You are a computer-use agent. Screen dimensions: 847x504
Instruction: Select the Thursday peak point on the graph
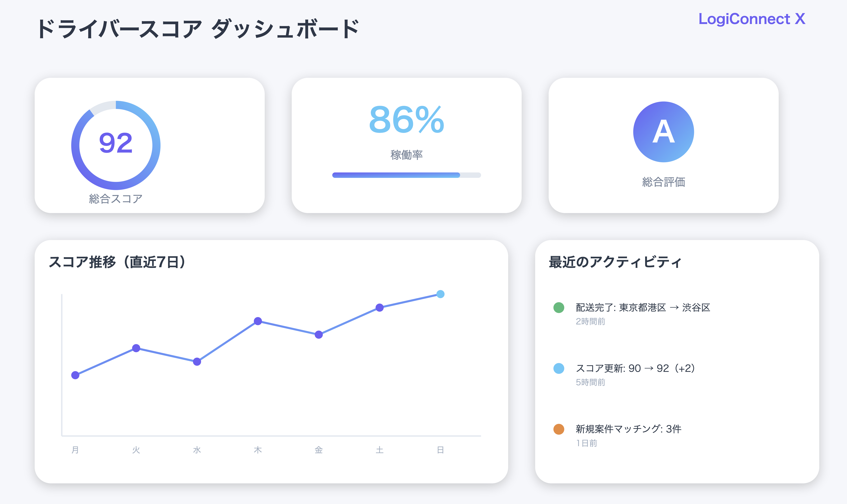click(258, 321)
